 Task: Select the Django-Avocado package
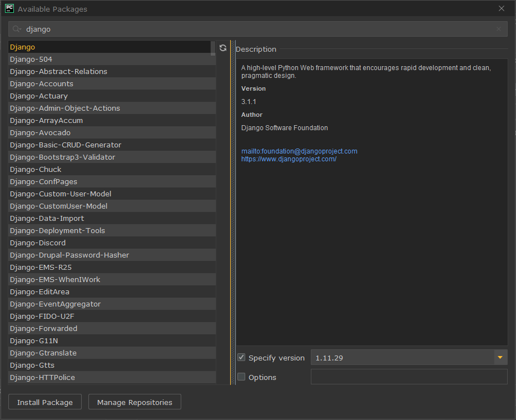pos(112,132)
